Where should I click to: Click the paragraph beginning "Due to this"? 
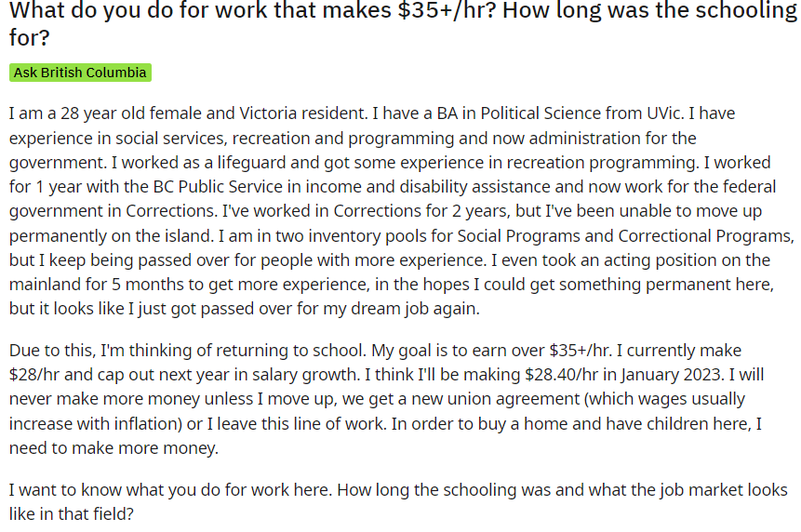(387, 399)
